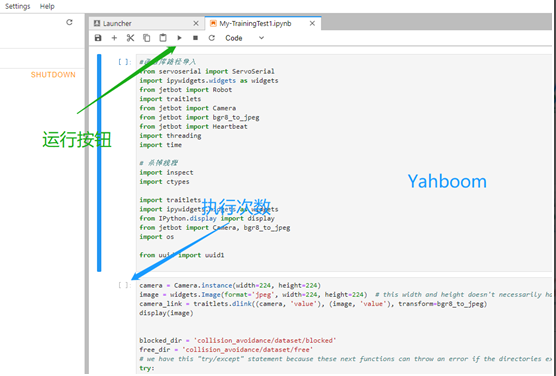Place the cursor on "from jetbot import Robot" line
Screen dimensions: 556x376
[185, 90]
